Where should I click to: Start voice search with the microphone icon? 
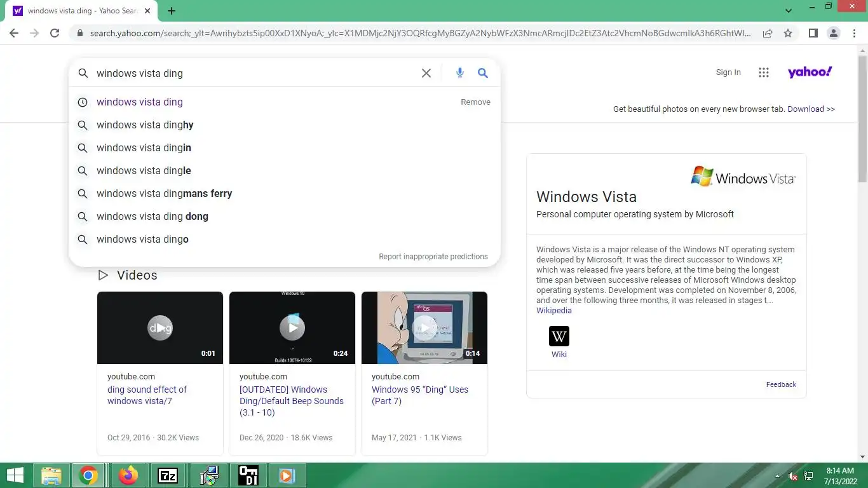pyautogui.click(x=460, y=73)
